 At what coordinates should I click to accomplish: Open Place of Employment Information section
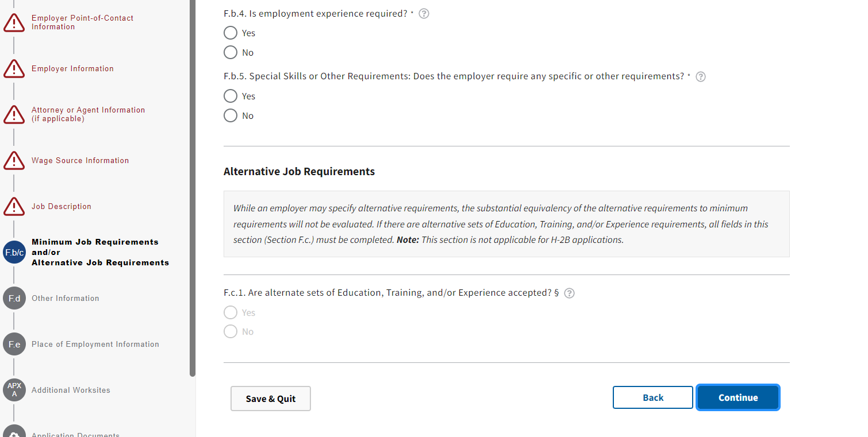pyautogui.click(x=95, y=345)
